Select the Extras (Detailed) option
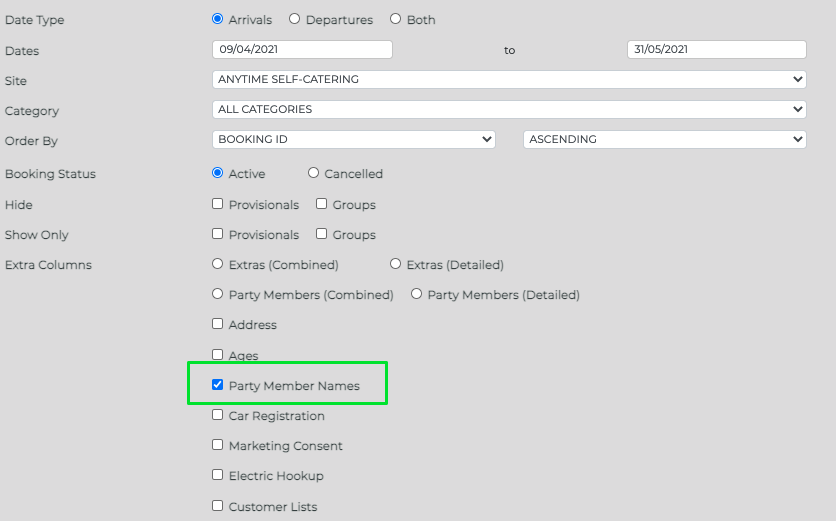The width and height of the screenshot is (836, 521). pos(395,264)
